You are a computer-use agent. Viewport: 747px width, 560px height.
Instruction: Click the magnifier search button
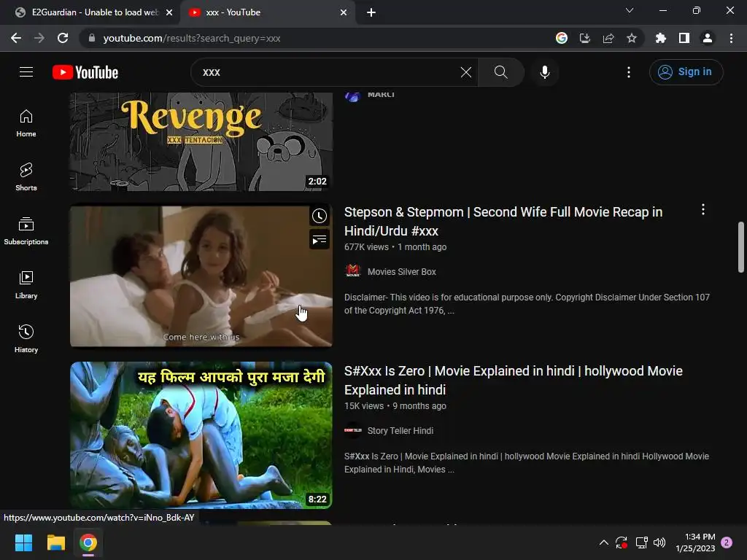(500, 72)
